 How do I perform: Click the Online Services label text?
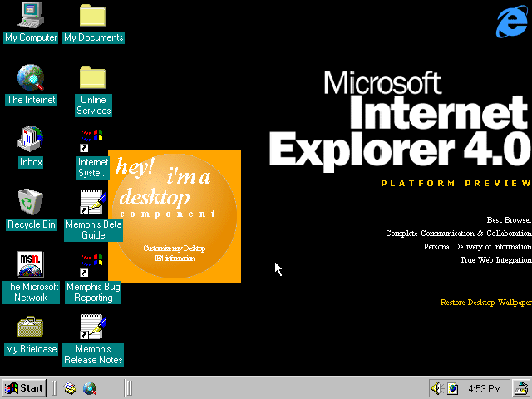tap(93, 106)
